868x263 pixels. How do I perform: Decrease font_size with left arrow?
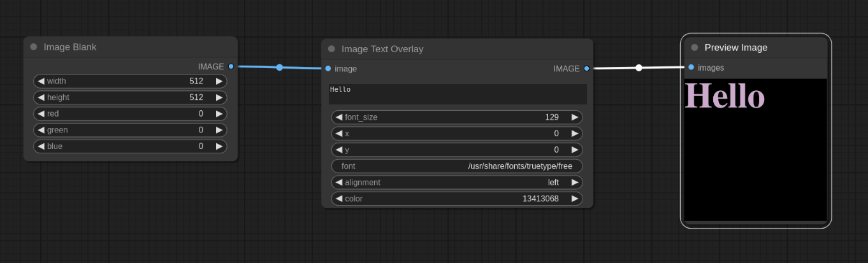click(339, 117)
